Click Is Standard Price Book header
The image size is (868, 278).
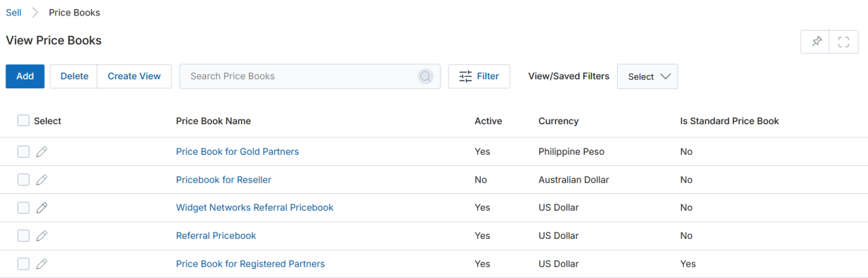coord(729,120)
